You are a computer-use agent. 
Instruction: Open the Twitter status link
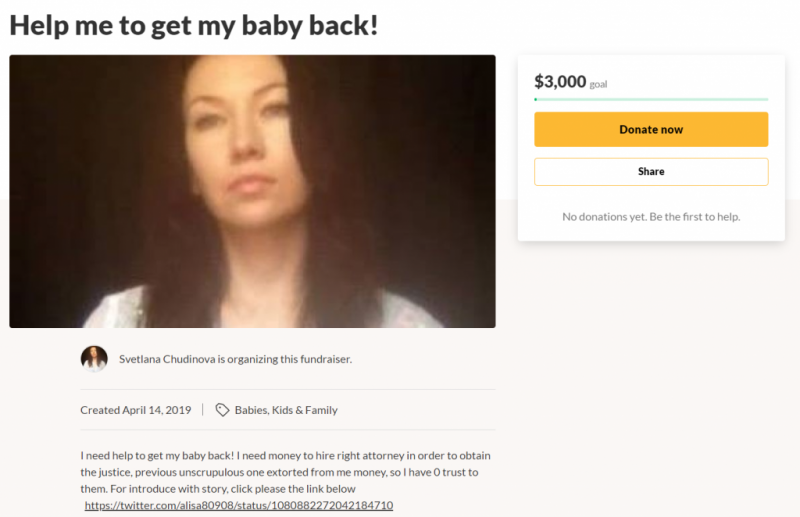(239, 505)
